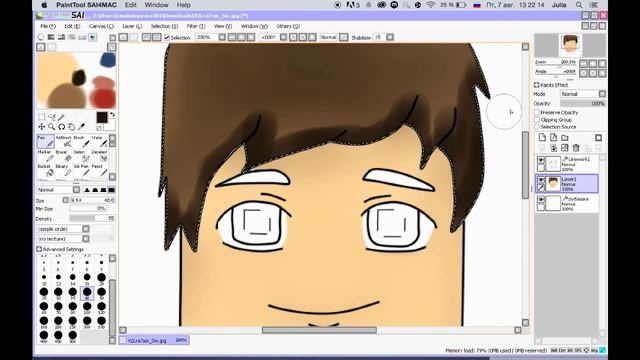Activate the move layer tool
This screenshot has height=360, width=640.
pyautogui.click(x=41, y=127)
